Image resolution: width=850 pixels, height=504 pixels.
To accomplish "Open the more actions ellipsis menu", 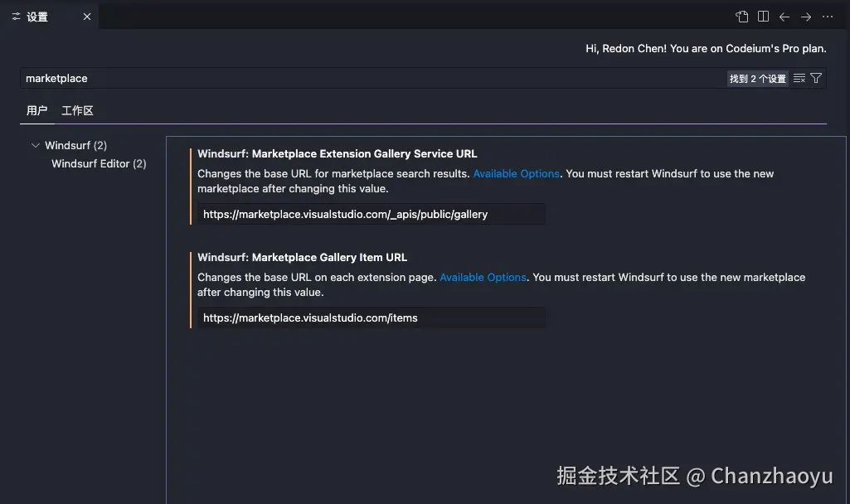I will [828, 17].
